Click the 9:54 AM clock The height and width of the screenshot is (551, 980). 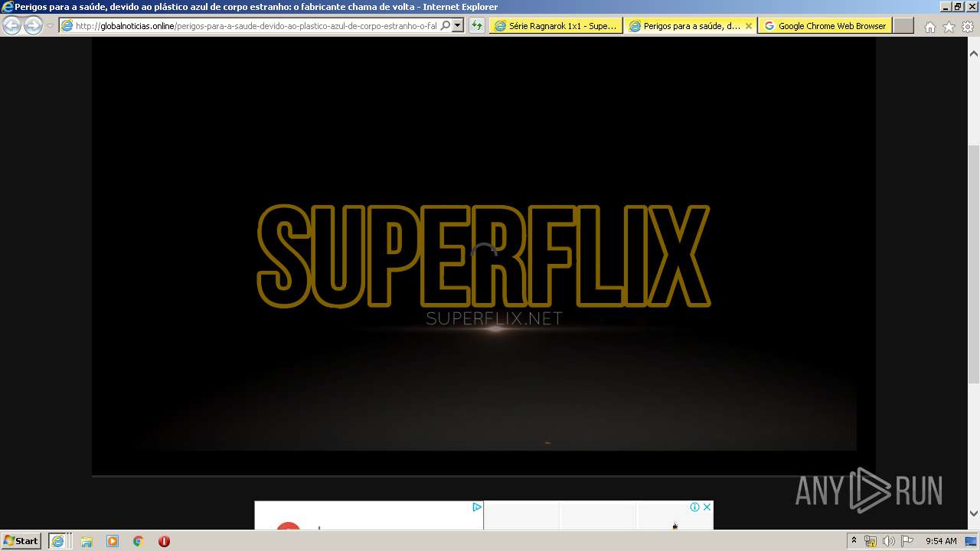pos(941,541)
